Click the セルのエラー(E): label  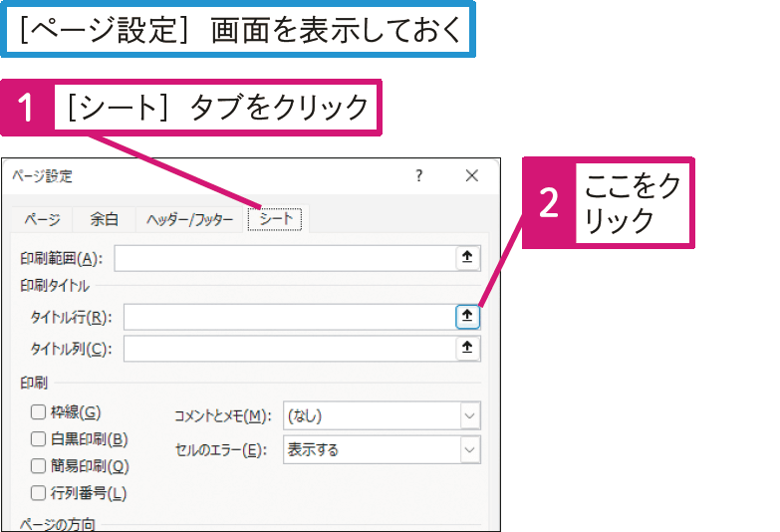pyautogui.click(x=221, y=450)
